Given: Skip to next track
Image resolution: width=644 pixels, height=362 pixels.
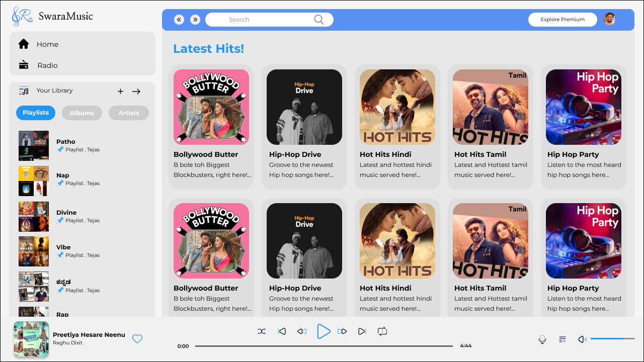Looking at the screenshot, I should pyautogui.click(x=362, y=331).
